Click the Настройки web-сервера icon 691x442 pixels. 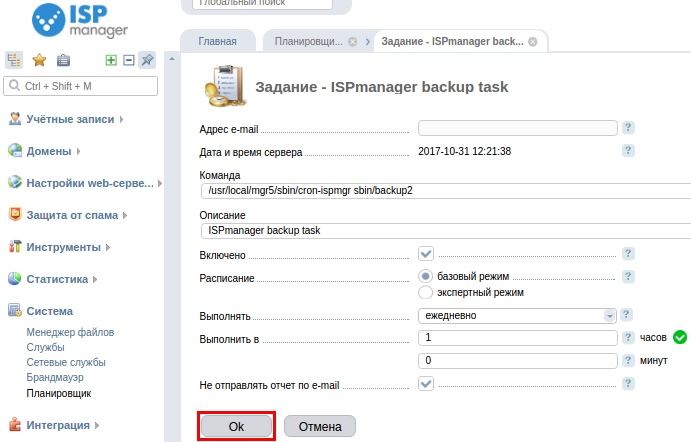point(15,182)
